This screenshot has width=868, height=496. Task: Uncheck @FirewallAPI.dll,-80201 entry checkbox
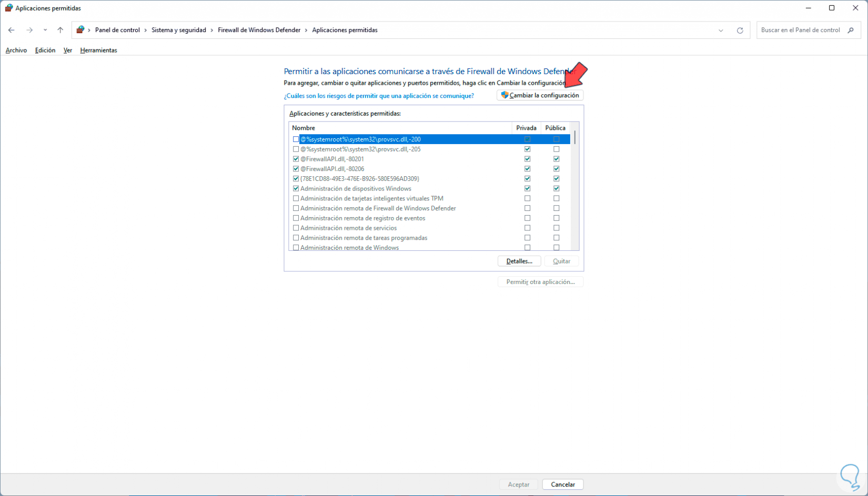pos(296,159)
